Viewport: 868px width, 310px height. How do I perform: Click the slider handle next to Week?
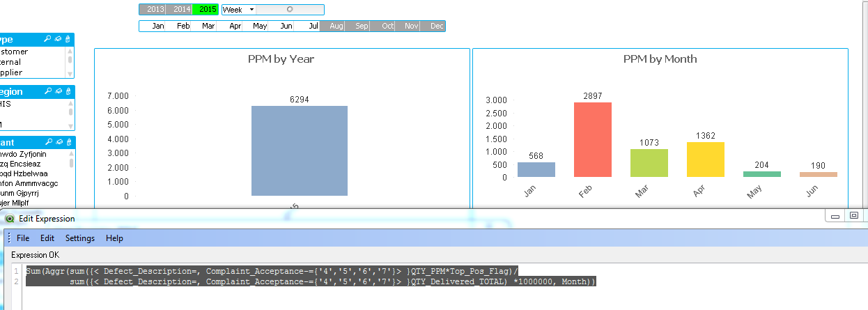tap(290, 10)
